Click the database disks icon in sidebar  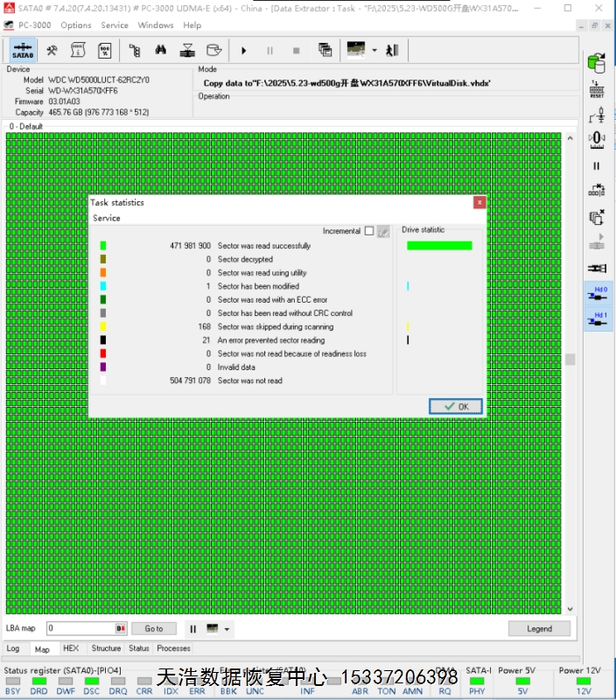coord(597,63)
